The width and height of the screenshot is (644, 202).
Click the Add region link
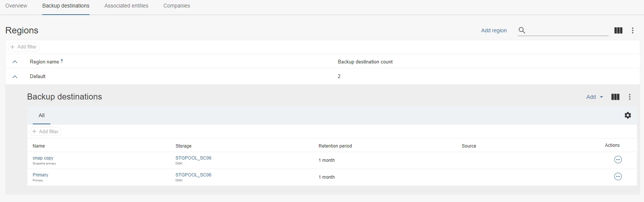494,30
